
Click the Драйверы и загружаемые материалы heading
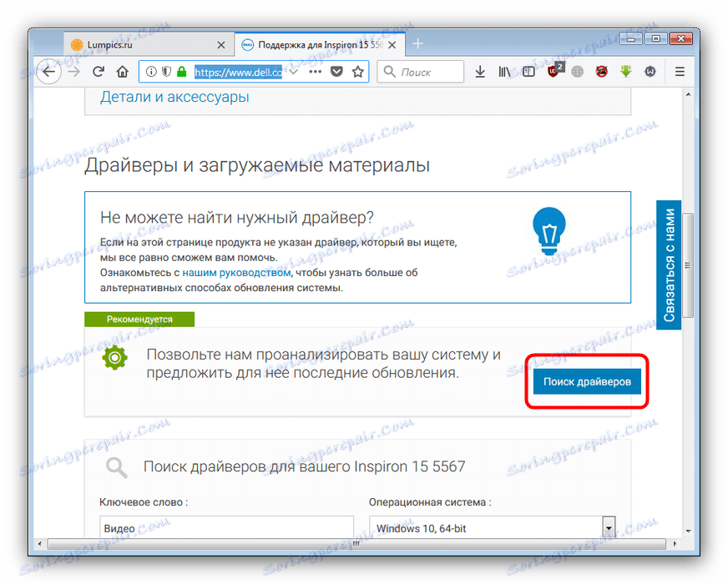[257, 165]
